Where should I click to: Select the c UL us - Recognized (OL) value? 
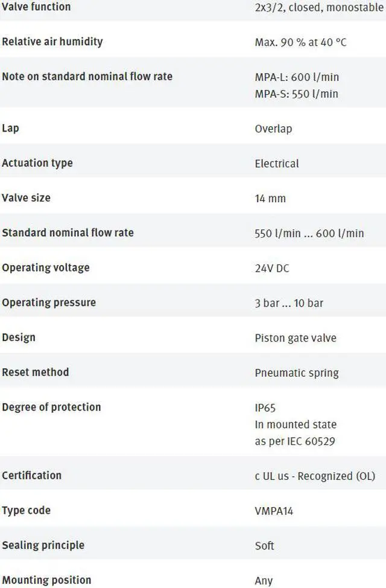(x=315, y=476)
